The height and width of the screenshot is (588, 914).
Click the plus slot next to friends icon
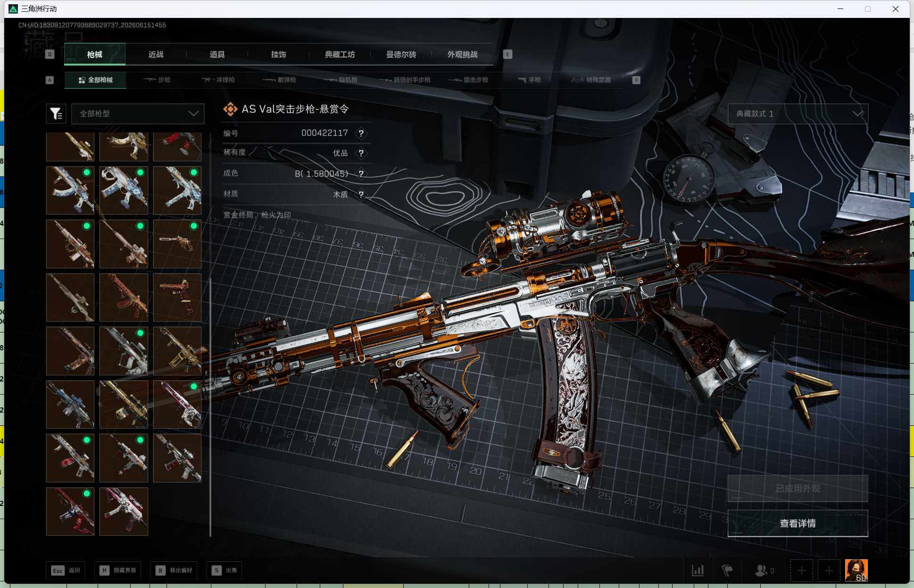click(x=801, y=571)
